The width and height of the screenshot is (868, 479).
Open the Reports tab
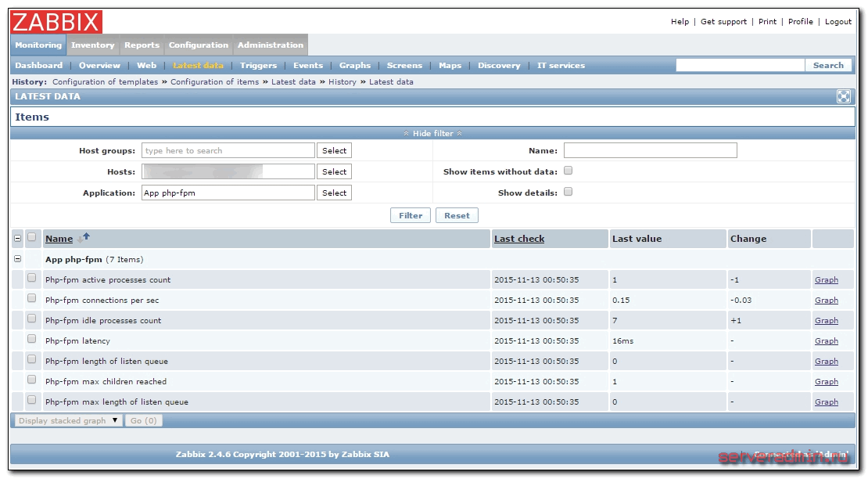[142, 45]
